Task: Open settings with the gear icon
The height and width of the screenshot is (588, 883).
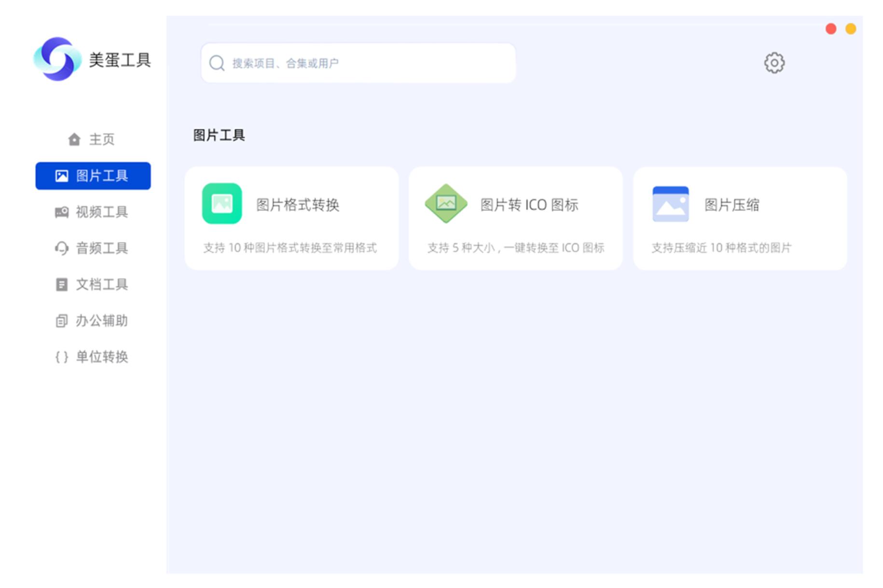Action: point(774,63)
